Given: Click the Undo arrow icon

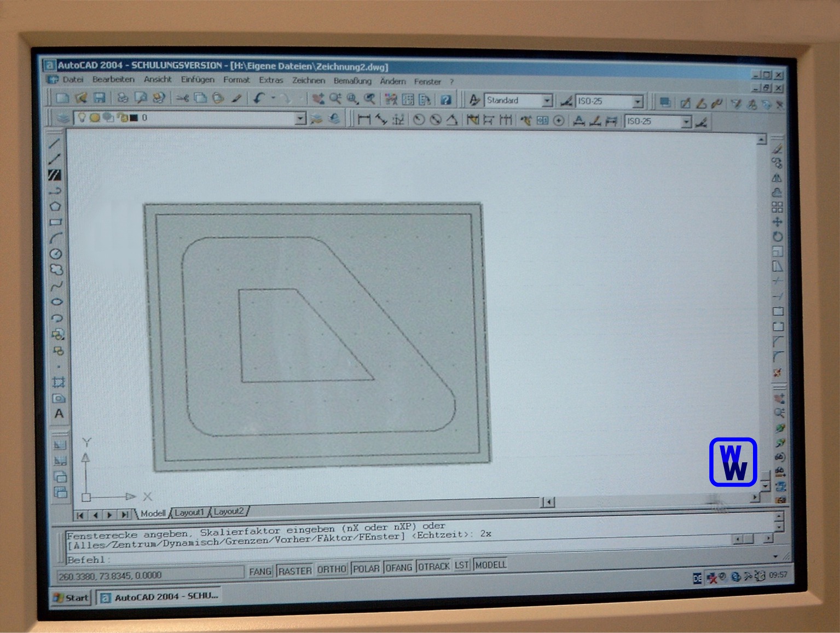Looking at the screenshot, I should click(x=259, y=98).
